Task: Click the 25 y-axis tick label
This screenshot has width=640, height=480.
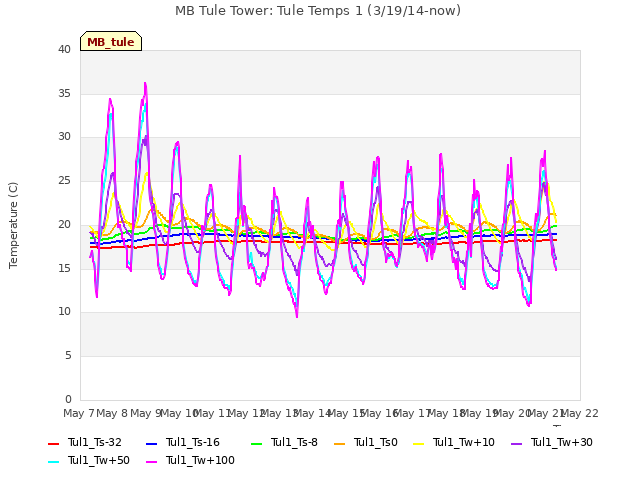Action: pyautogui.click(x=64, y=180)
